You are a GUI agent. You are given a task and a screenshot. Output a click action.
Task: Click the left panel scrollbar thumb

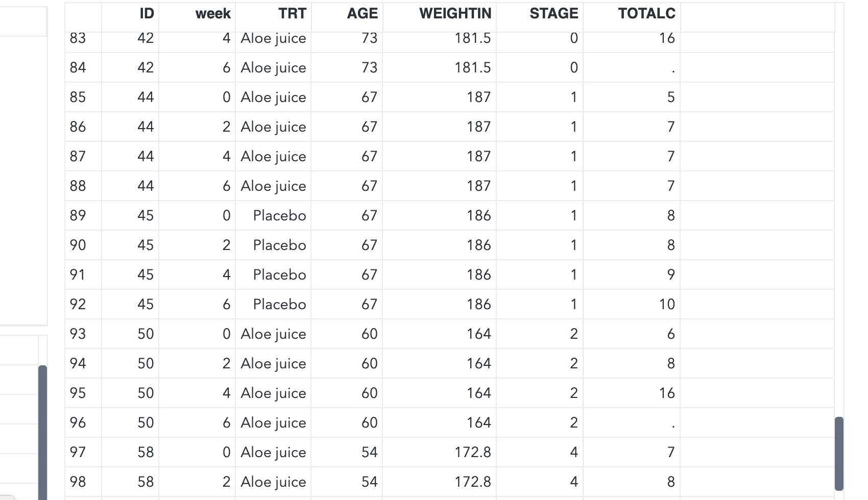(42, 433)
